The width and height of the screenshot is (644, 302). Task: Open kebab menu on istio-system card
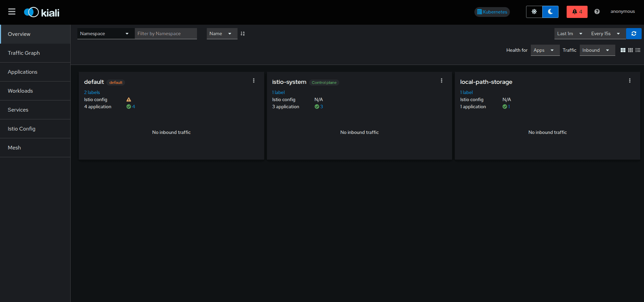point(442,80)
